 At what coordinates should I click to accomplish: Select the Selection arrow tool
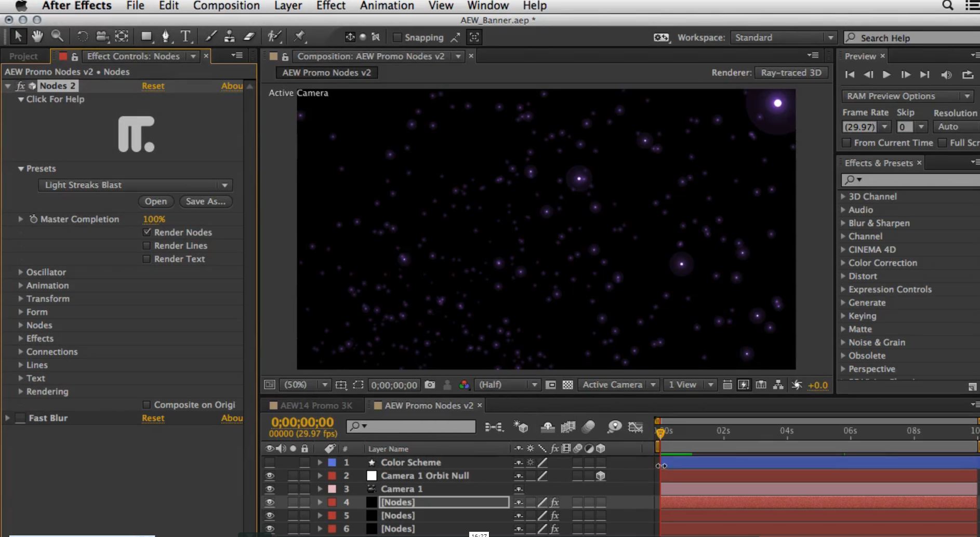point(18,36)
